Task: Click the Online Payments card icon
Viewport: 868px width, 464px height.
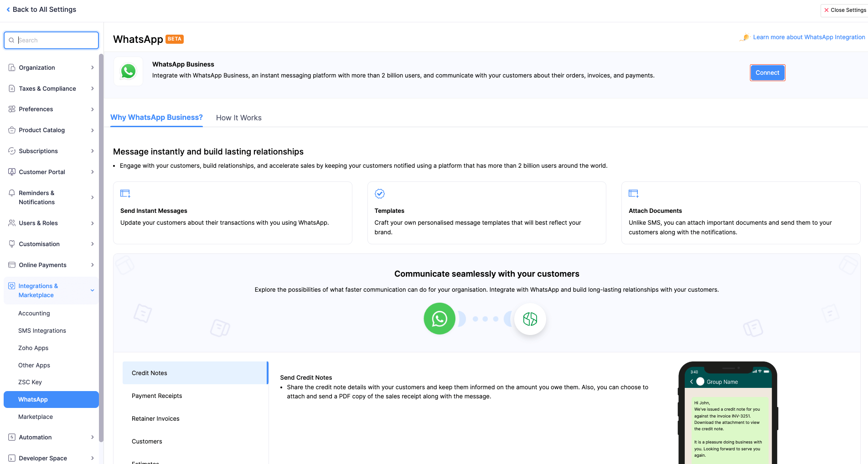Action: [12, 265]
